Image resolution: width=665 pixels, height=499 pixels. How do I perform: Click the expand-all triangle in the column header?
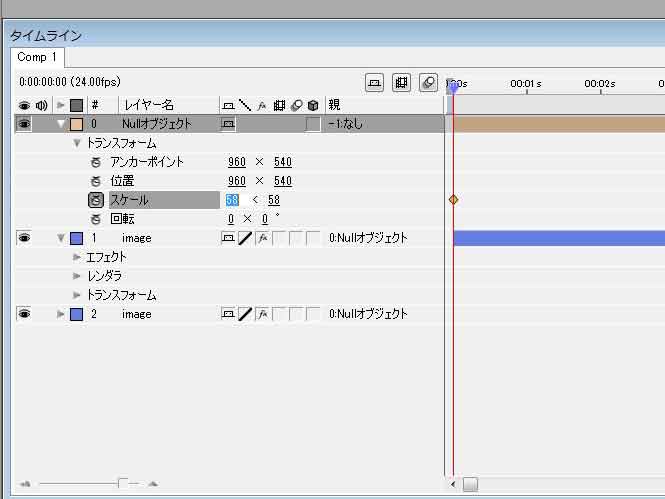[61, 105]
